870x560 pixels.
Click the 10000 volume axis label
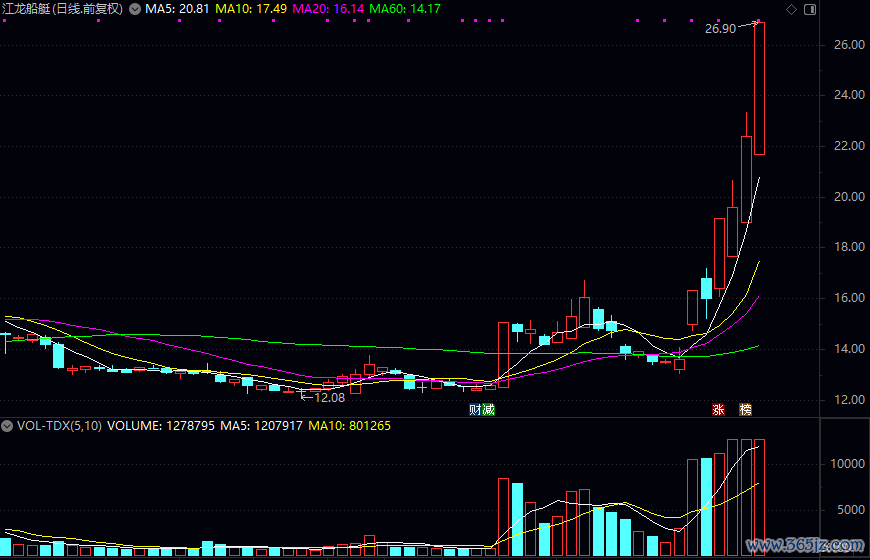pyautogui.click(x=845, y=464)
